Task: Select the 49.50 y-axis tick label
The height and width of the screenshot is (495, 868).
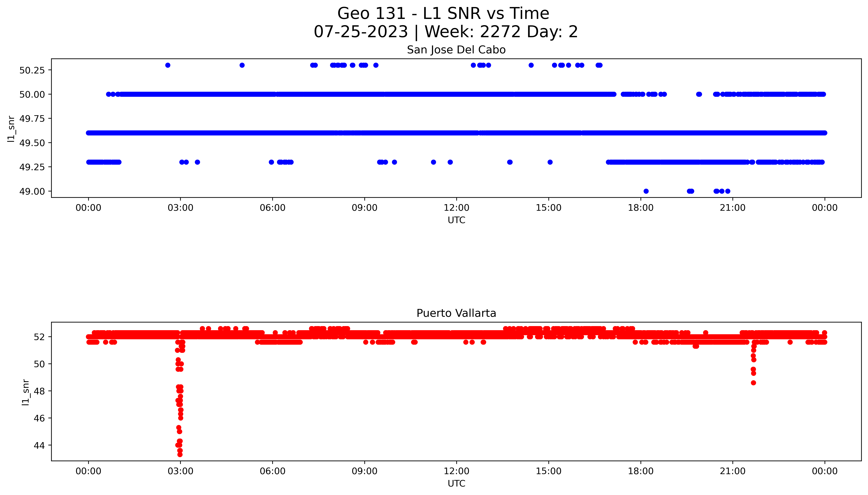Action: (32, 143)
